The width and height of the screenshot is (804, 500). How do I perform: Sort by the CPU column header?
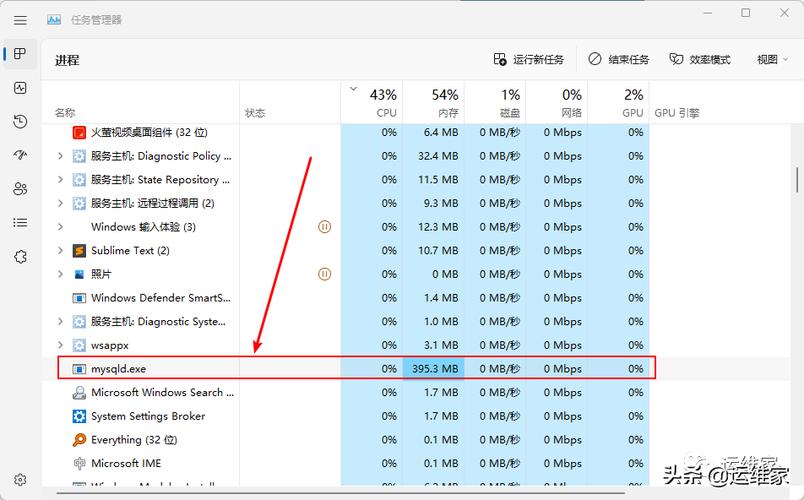tap(372, 102)
